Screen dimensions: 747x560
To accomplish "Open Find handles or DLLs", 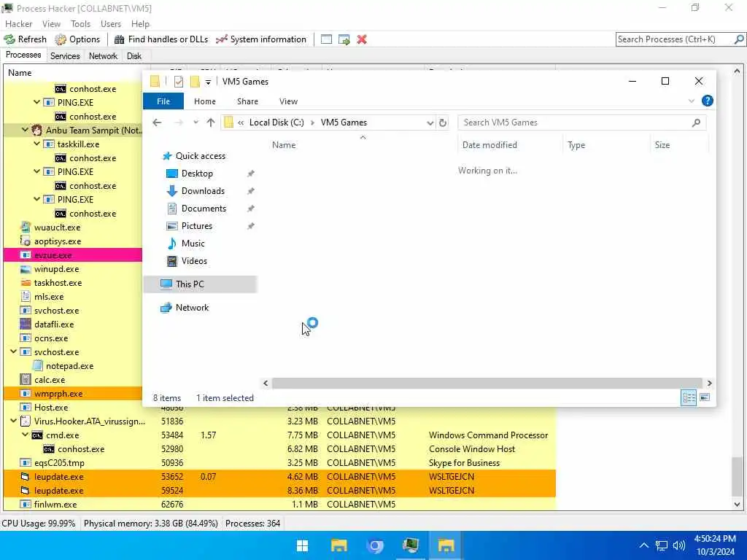I will point(161,39).
